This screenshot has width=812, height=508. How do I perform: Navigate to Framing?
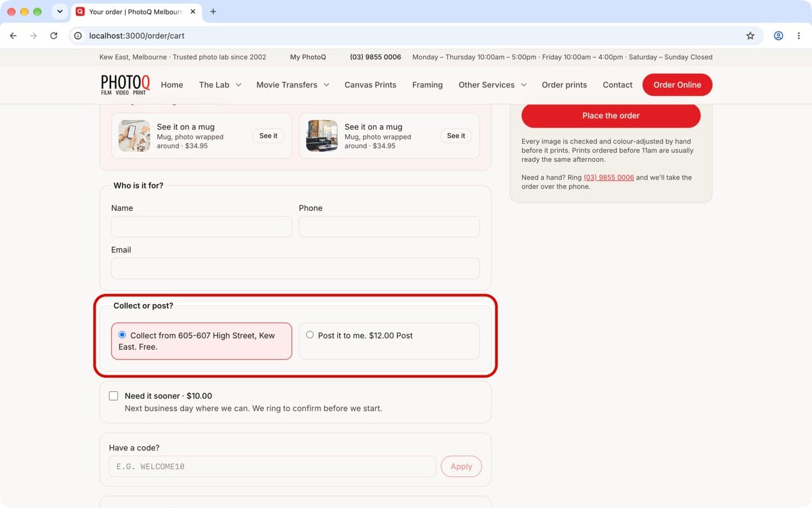[x=428, y=84]
